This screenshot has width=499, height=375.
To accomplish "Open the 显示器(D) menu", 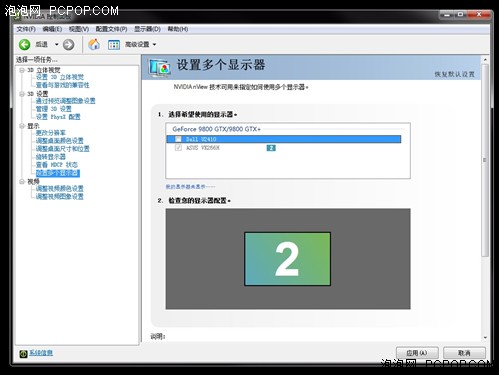I will [147, 29].
